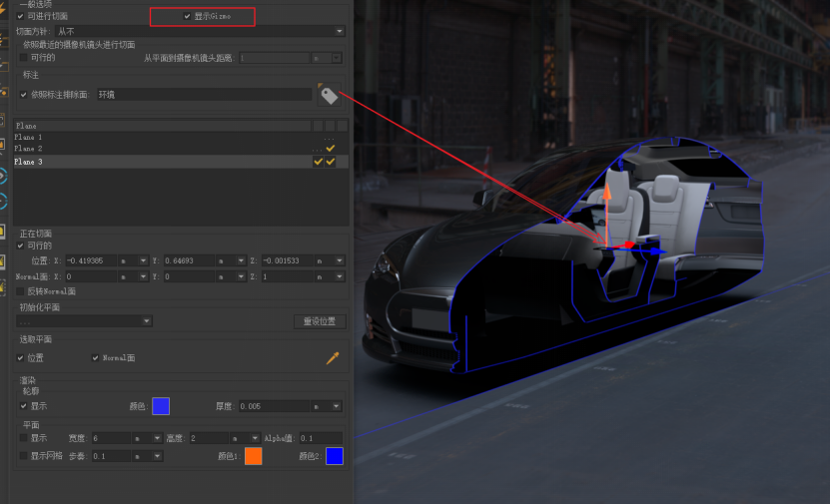Click the tag icon beside the annotation field
Viewport: 830px width, 504px height.
pos(328,95)
